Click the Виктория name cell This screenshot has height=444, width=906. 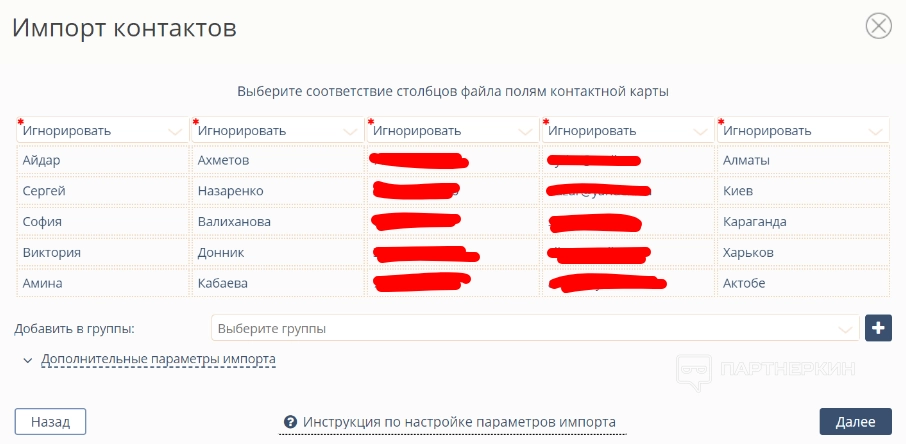(102, 252)
